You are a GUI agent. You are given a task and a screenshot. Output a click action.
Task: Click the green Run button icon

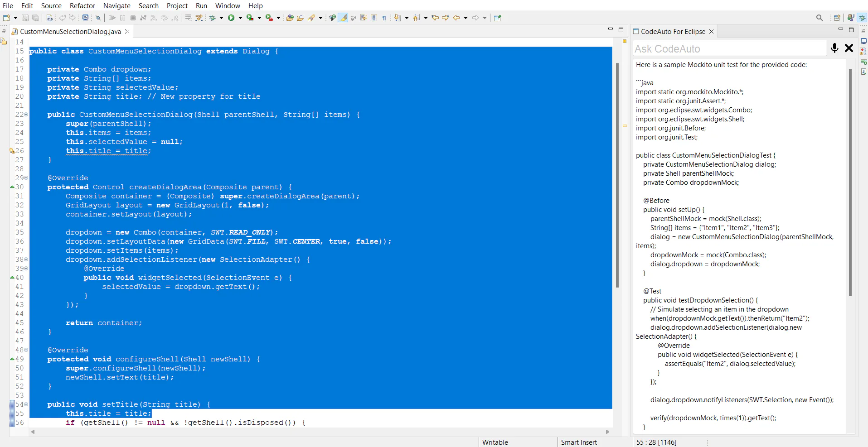tap(231, 18)
